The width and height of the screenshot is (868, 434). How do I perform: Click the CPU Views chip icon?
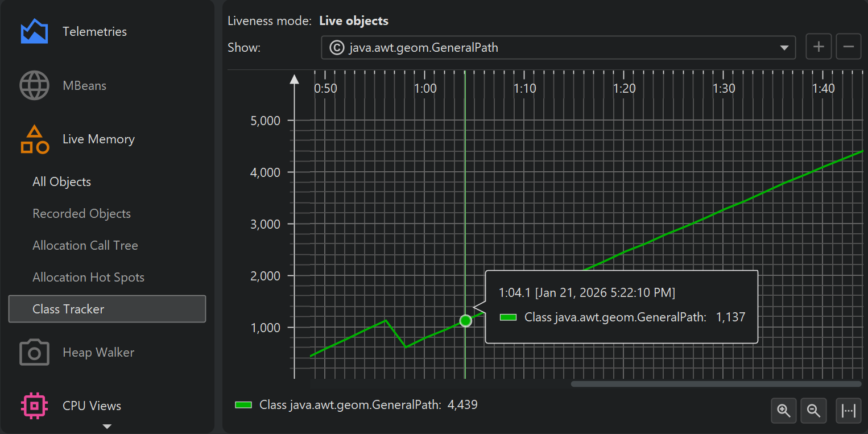[x=34, y=406]
